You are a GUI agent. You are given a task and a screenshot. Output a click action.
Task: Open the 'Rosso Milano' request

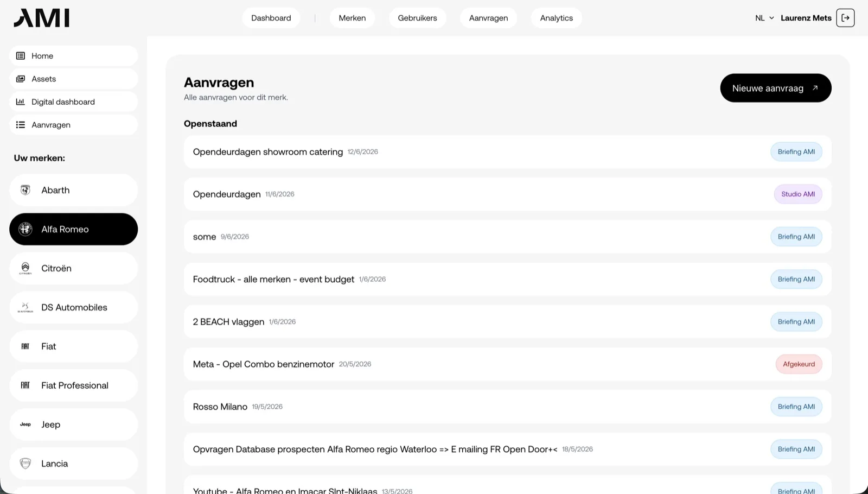click(507, 407)
